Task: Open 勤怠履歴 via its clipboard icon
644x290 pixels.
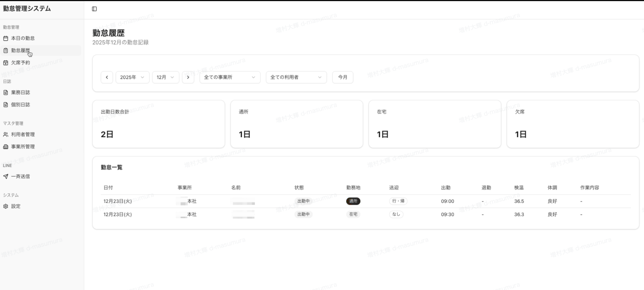Action: (x=6, y=50)
